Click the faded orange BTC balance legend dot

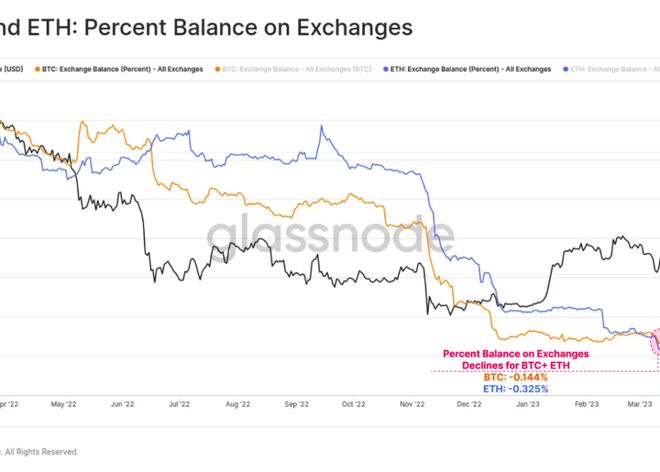[x=216, y=69]
